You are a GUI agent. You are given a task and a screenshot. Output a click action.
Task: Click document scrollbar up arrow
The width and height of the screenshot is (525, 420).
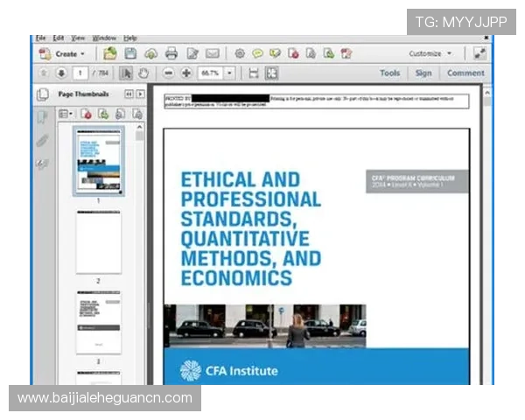click(487, 92)
